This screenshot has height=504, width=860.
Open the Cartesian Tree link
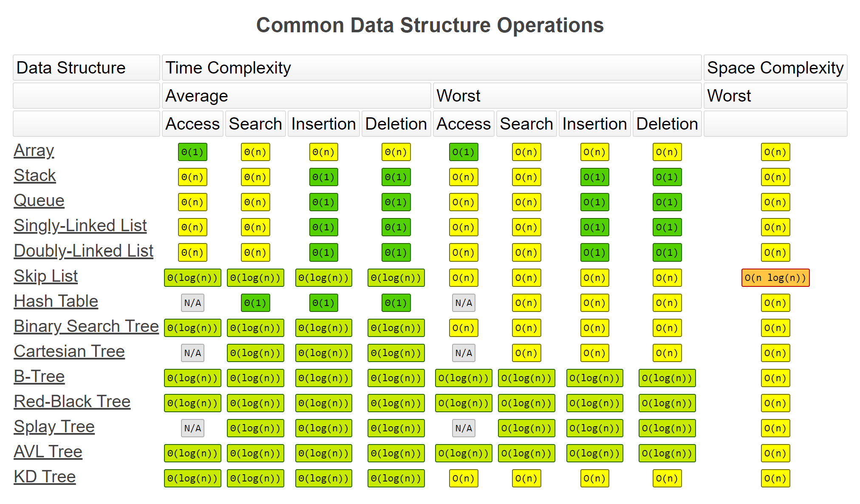(x=69, y=351)
